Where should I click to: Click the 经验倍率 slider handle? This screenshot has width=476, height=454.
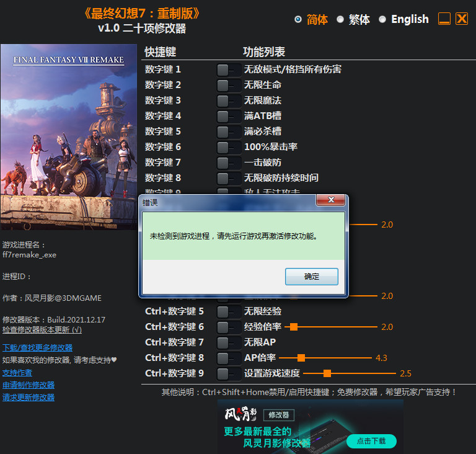tap(294, 327)
